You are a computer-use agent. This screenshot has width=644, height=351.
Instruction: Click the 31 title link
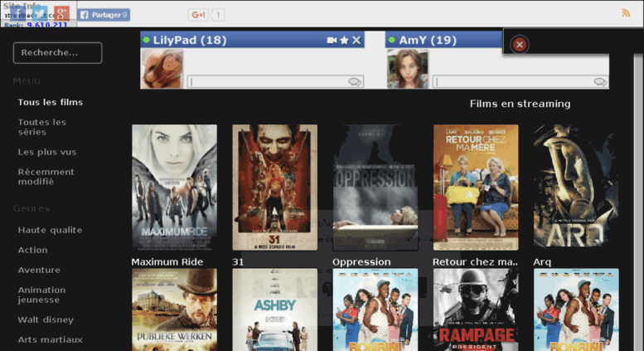click(238, 262)
